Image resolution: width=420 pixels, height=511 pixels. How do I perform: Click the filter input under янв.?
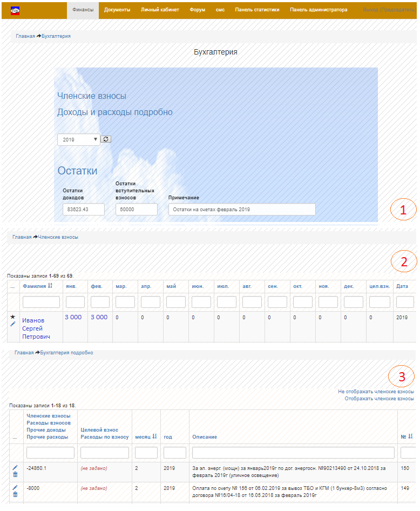coord(75,302)
